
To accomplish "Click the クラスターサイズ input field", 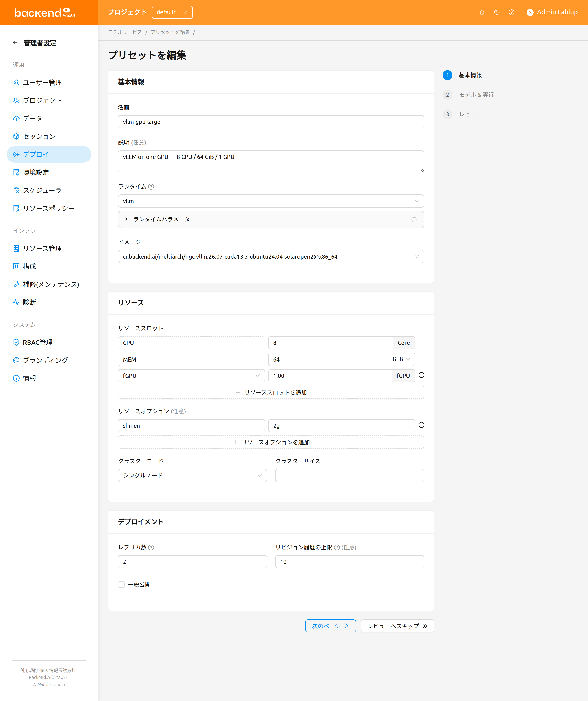I will (x=349, y=475).
